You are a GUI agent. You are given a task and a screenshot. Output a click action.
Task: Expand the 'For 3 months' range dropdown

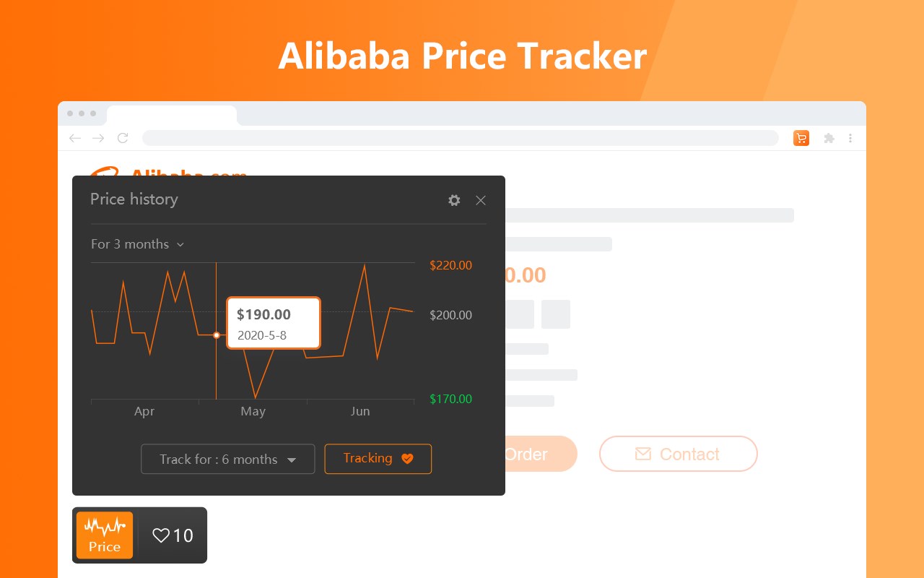137,244
